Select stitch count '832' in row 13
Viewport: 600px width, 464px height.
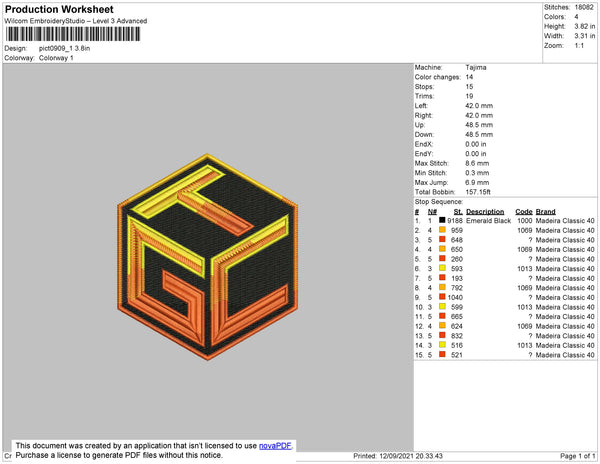pos(457,336)
